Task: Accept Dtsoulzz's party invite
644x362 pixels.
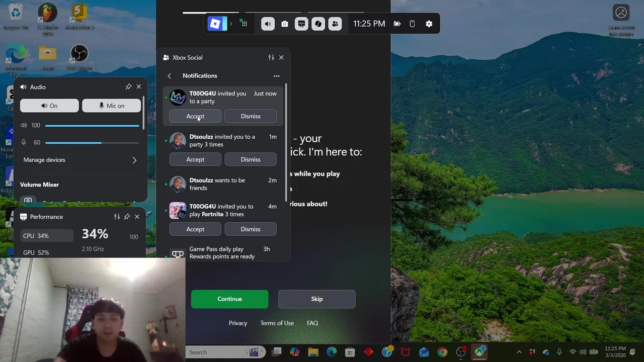Action: coord(195,159)
